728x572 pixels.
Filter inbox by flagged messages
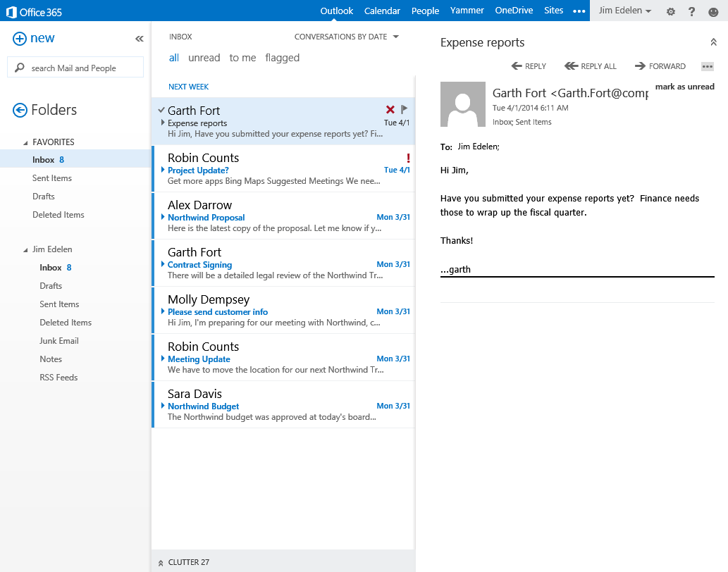pos(282,58)
